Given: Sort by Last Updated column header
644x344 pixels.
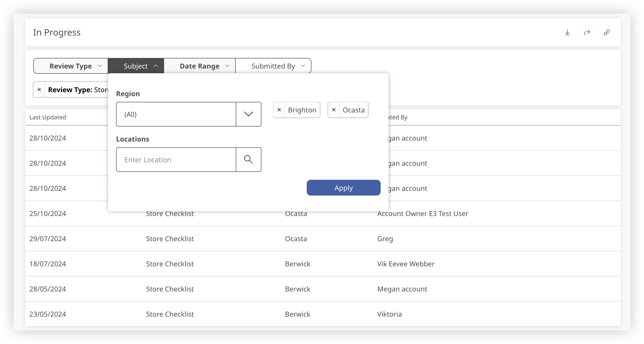Looking at the screenshot, I should [x=48, y=117].
